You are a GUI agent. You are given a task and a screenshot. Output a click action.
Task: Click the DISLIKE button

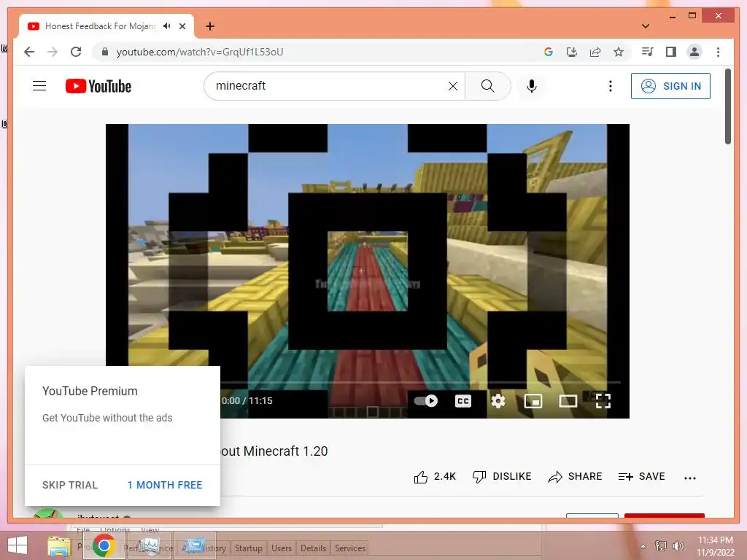(502, 477)
